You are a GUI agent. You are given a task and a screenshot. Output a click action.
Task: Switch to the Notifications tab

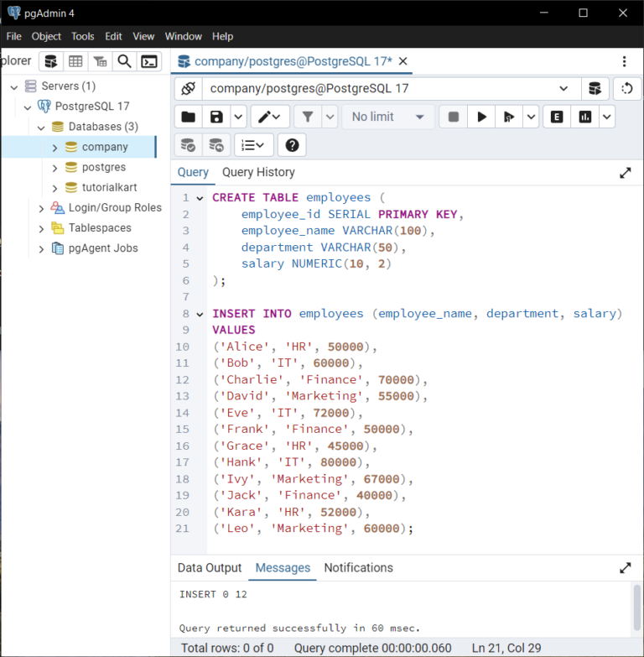pos(358,568)
